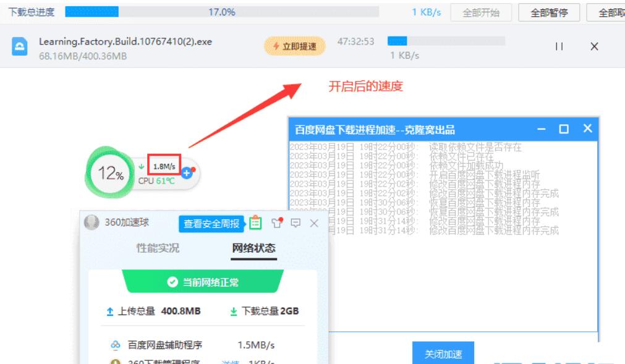This screenshot has height=364, width=625.
Task: Cancel the Learning.Factory.Build download item
Action: pos(594,46)
